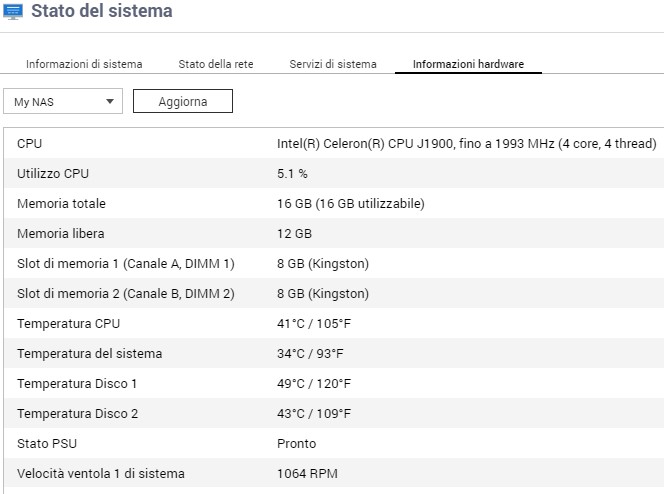Open the Stato della rete tab
The width and height of the screenshot is (664, 494).
coord(216,64)
